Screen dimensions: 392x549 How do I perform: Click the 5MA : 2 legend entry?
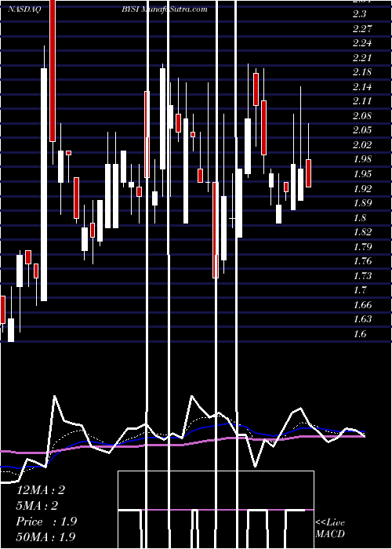[37, 506]
